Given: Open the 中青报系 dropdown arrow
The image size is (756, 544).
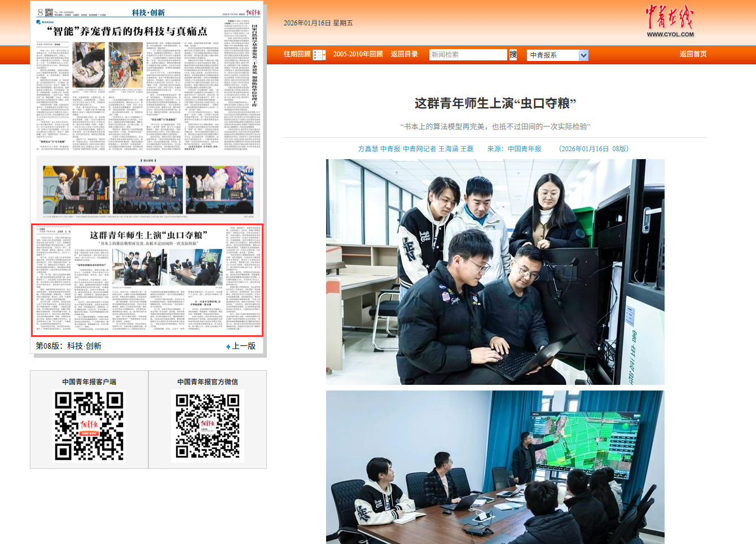Looking at the screenshot, I should [x=583, y=55].
